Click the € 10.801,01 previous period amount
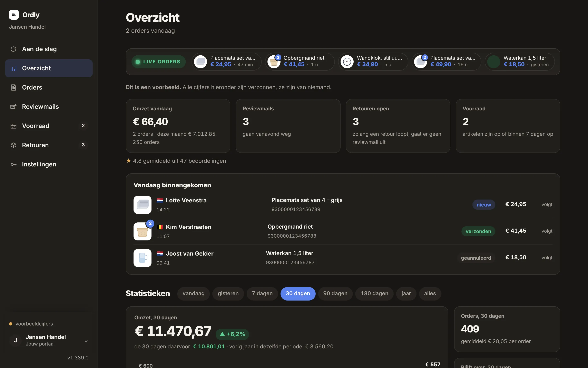 click(209, 346)
